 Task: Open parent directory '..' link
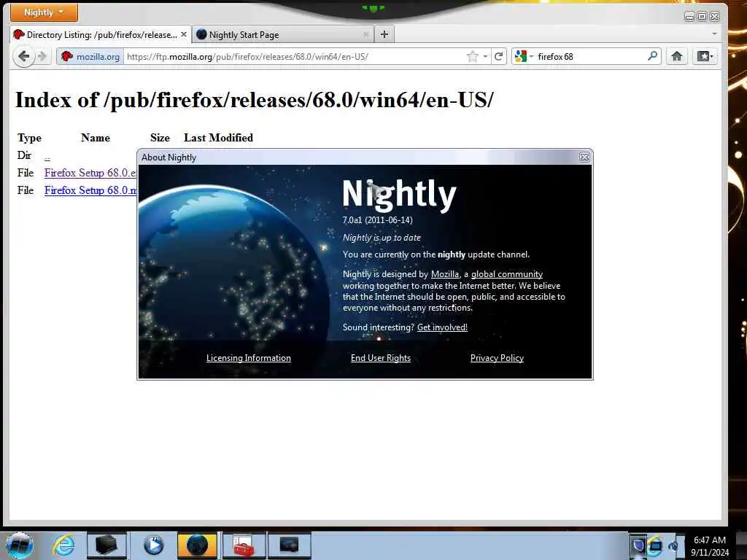click(x=47, y=156)
